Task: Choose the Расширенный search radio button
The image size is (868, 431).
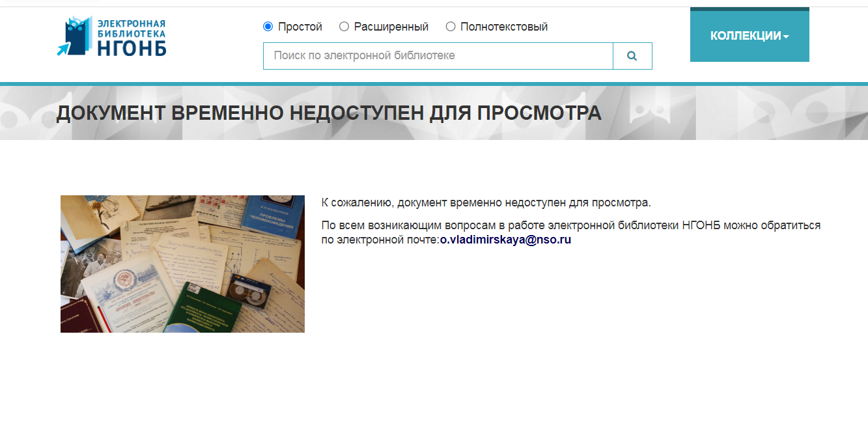Action: (344, 27)
